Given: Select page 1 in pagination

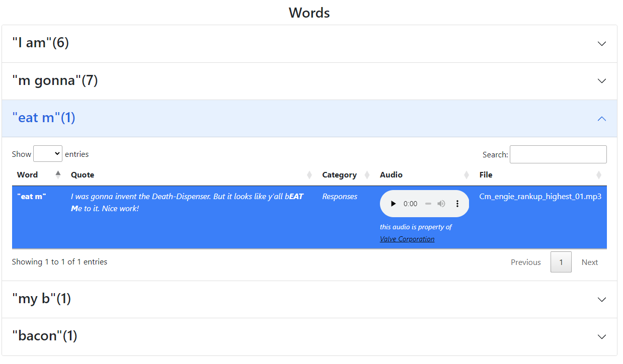Looking at the screenshot, I should tap(561, 262).
